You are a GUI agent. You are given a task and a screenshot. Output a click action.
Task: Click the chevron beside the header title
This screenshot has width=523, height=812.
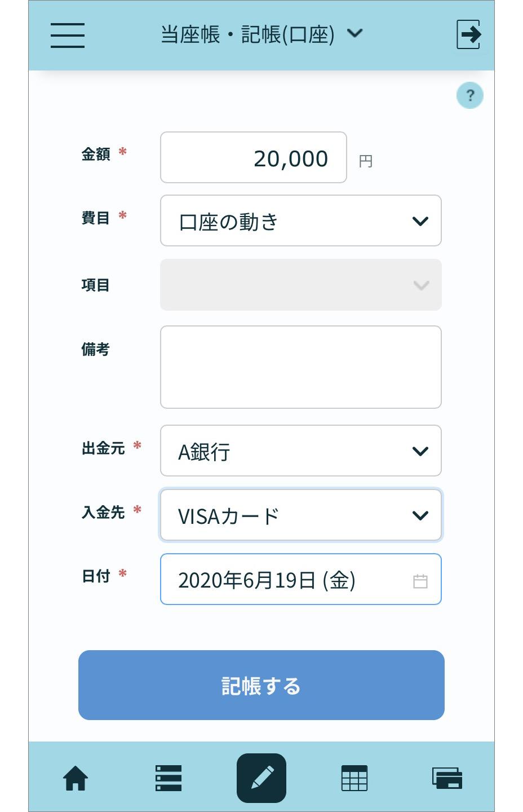(x=355, y=33)
